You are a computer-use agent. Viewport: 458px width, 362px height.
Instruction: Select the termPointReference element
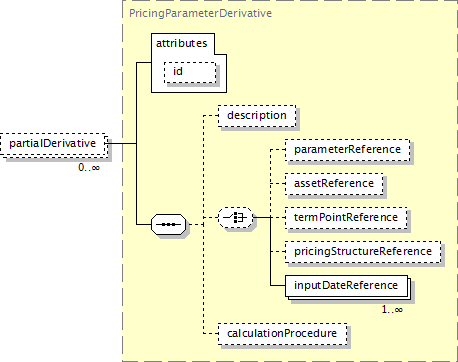(x=346, y=218)
